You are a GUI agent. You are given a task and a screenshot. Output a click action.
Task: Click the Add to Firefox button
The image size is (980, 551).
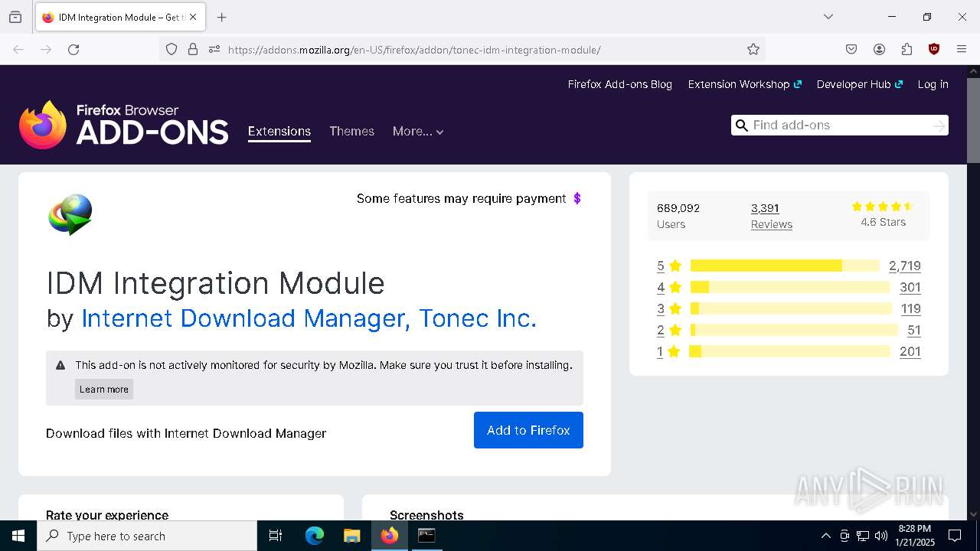528,430
